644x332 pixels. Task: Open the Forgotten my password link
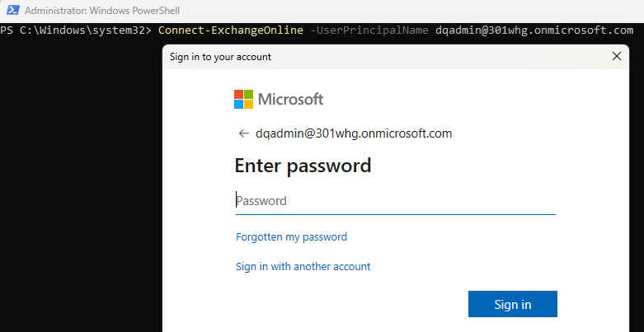click(292, 236)
